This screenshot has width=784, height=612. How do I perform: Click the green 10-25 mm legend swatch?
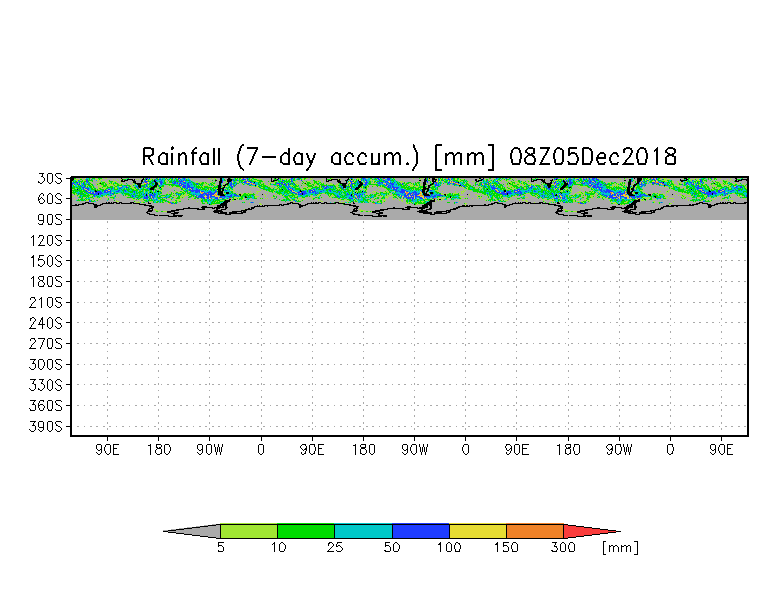click(306, 531)
